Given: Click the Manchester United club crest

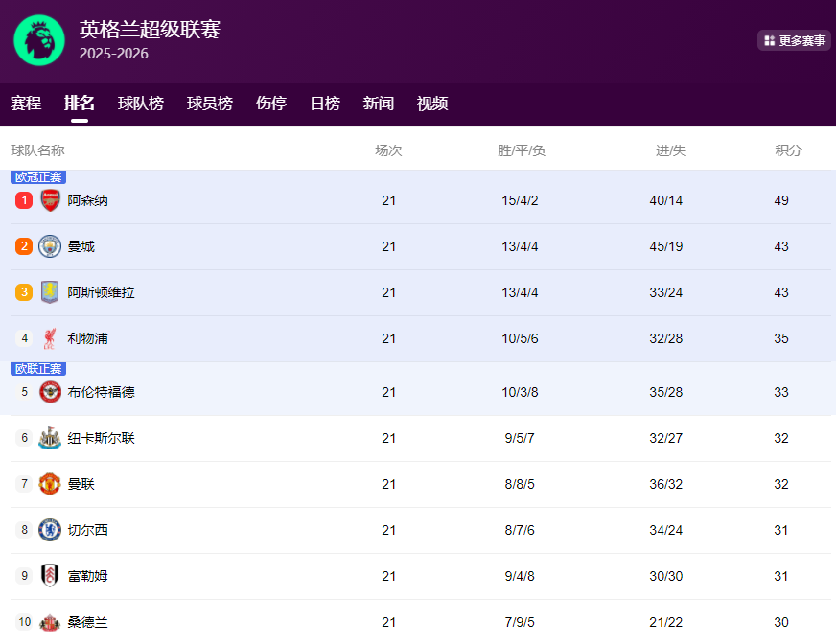Looking at the screenshot, I should click(x=50, y=484).
